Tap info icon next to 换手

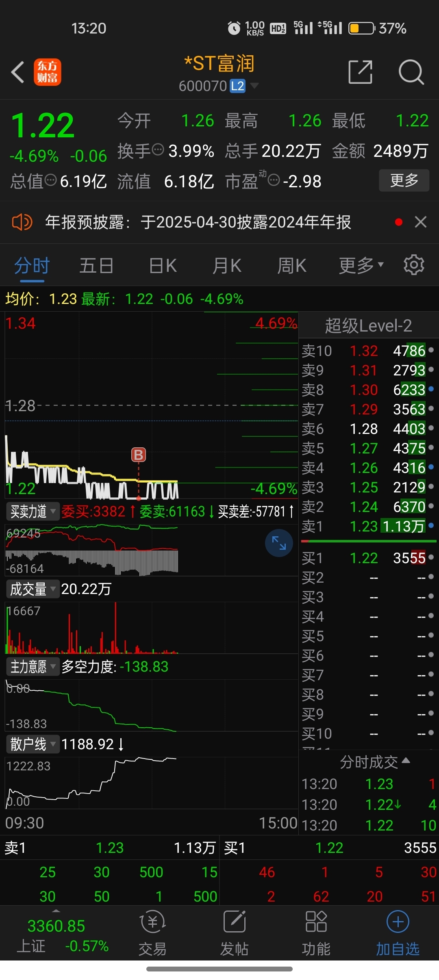coord(158,150)
